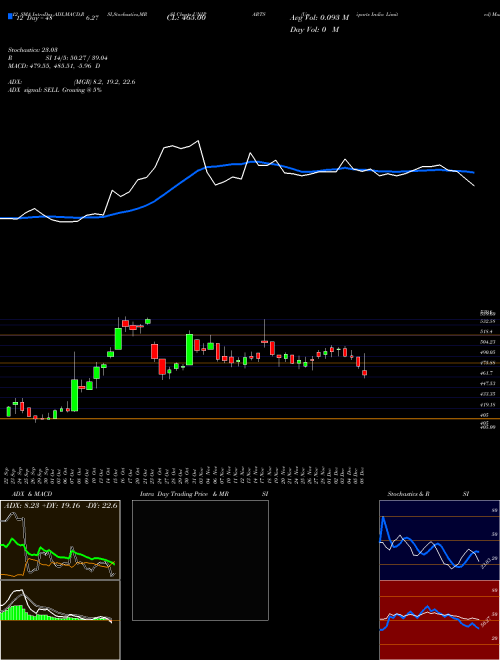Click the 433.35 price axis label
Image resolution: width=500 pixels, height=660 pixels.
click(487, 394)
